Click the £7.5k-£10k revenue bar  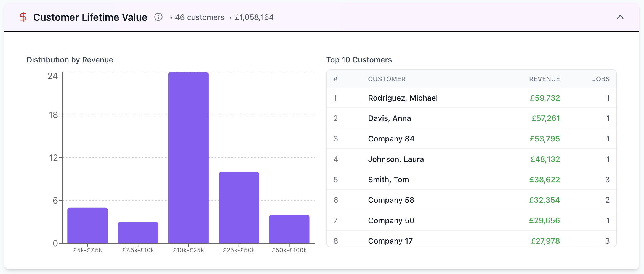[x=138, y=233]
